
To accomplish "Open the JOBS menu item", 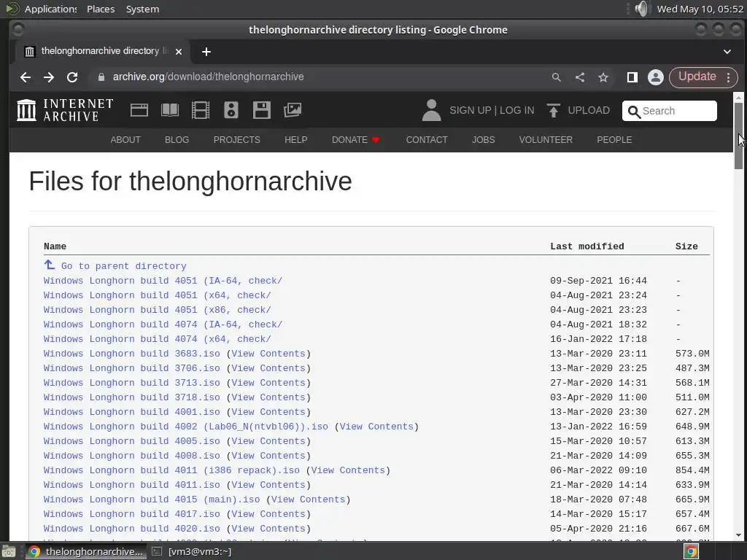I will pos(484,140).
